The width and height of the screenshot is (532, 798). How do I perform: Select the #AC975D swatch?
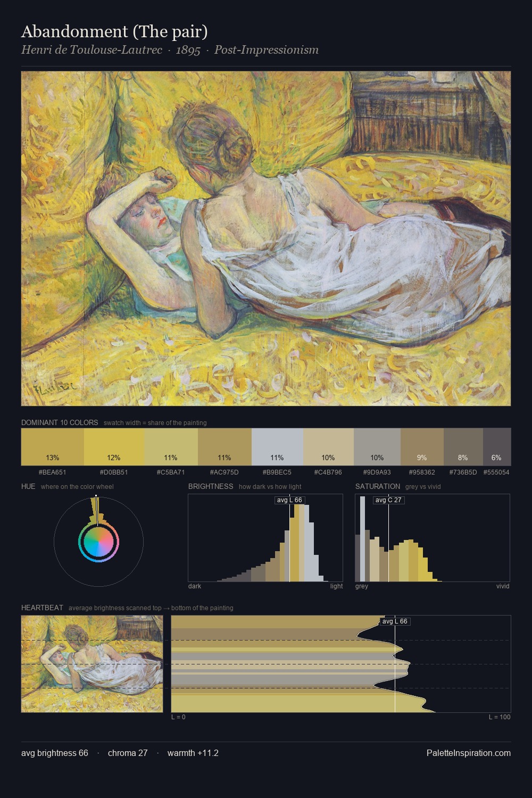tap(225, 447)
